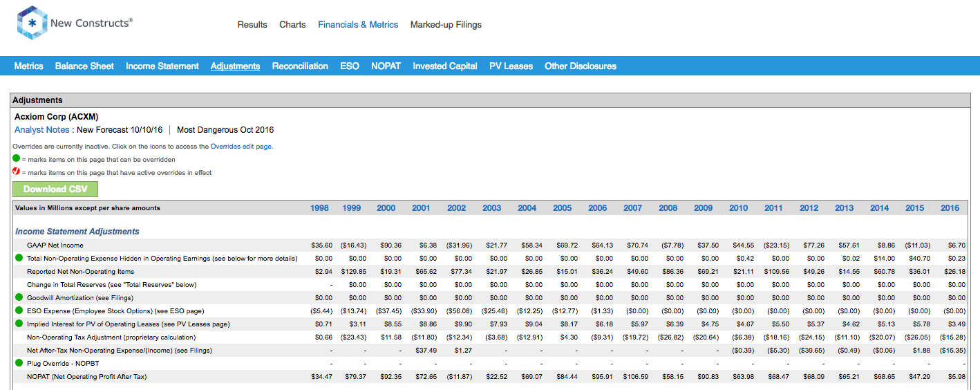The height and width of the screenshot is (390, 980).
Task: Click NOPAT 2007 value $106.59
Action: [x=637, y=377]
